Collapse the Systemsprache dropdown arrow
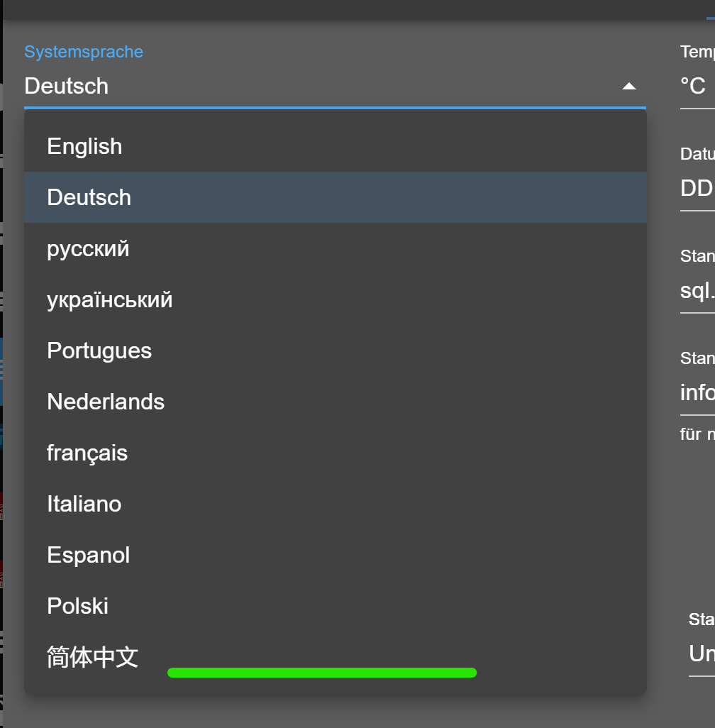The image size is (715, 728). [628, 87]
